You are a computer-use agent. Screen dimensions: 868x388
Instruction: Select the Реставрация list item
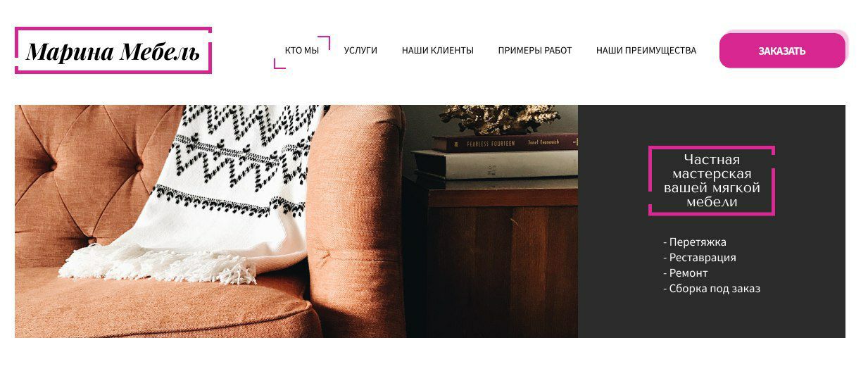point(700,258)
